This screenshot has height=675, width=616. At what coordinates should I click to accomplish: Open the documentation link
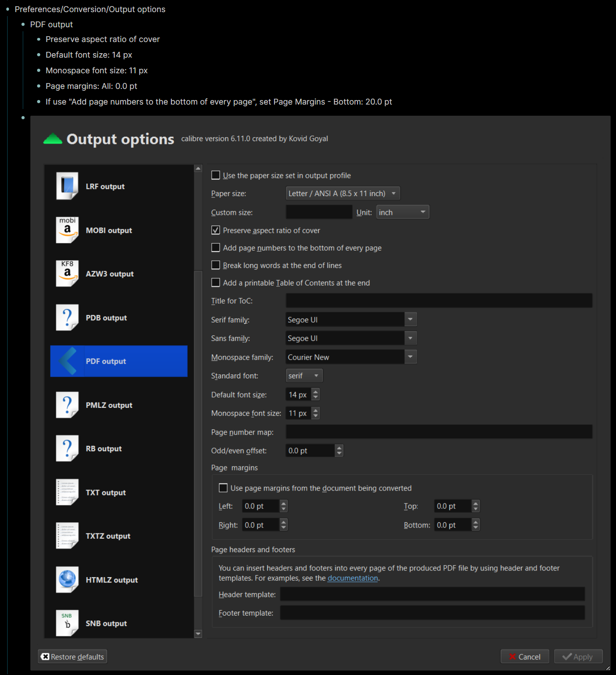point(353,578)
